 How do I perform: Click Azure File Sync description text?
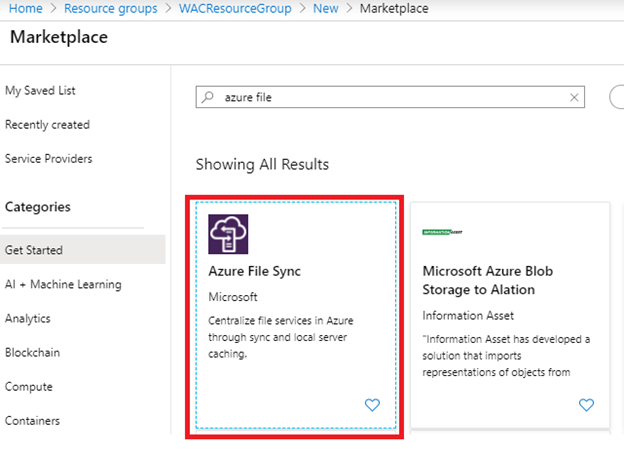[281, 337]
